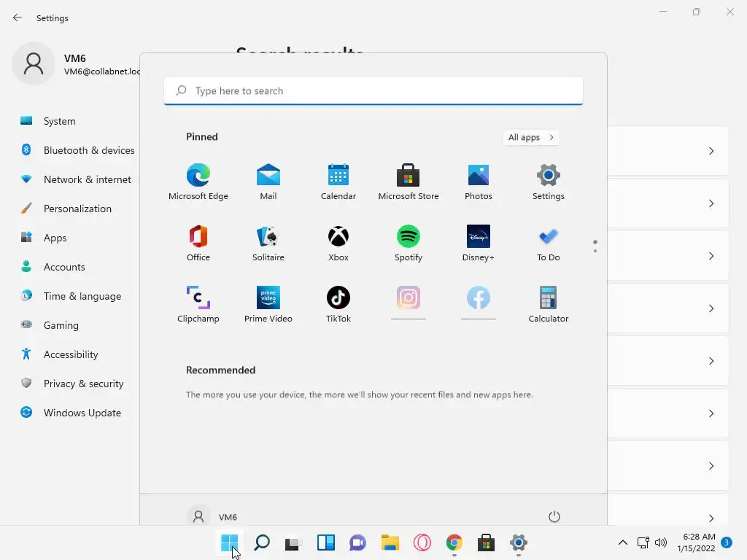Expand the All apps list
The height and width of the screenshot is (560, 747).
coord(531,137)
